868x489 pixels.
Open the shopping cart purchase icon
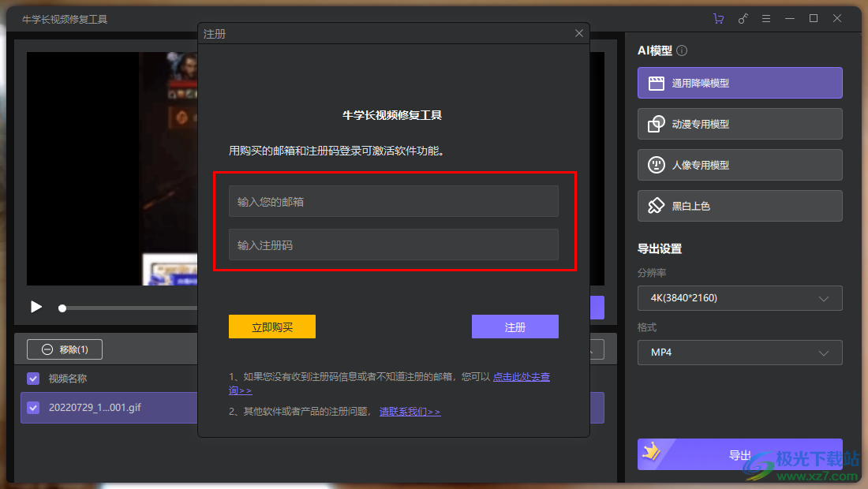[719, 19]
